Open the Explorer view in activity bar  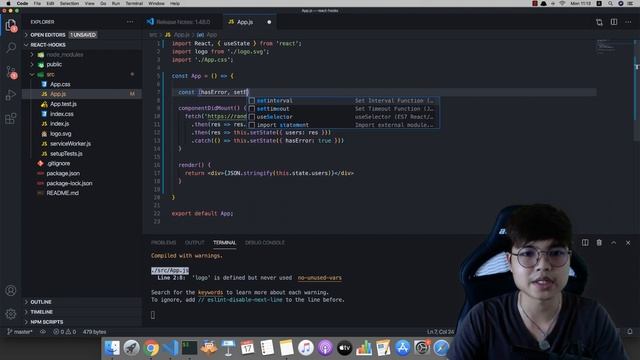click(x=11, y=25)
